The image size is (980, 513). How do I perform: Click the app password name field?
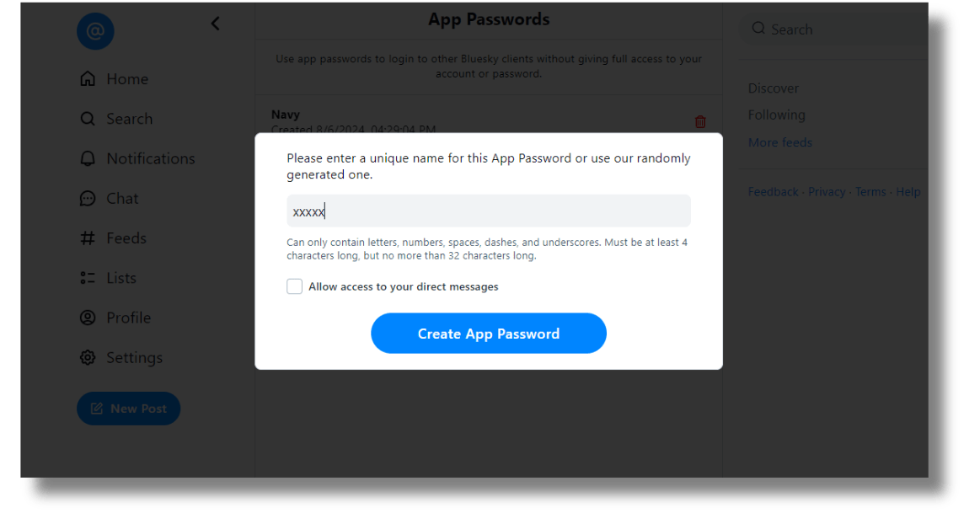[488, 211]
